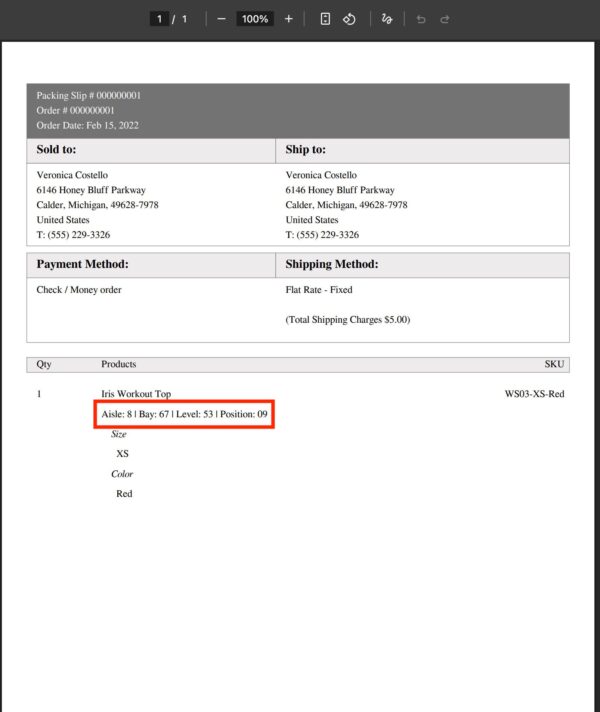600x712 pixels.
Task: Click the Order Date: Feb 15, 2022 line
Action: (87, 125)
